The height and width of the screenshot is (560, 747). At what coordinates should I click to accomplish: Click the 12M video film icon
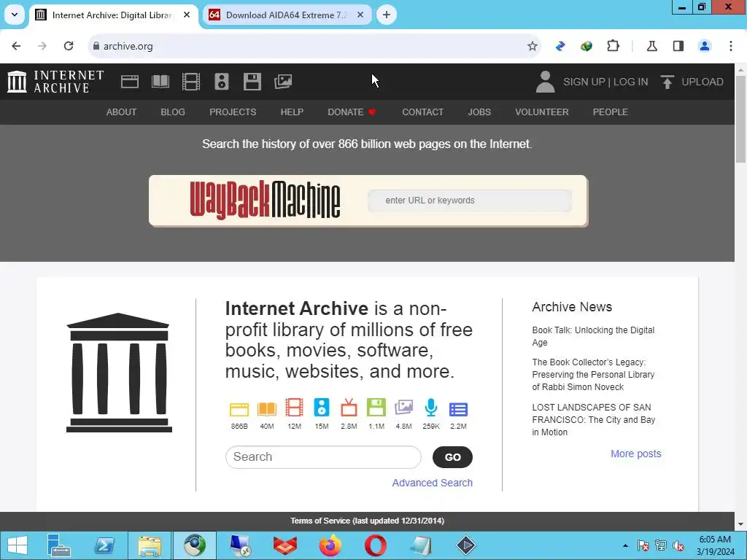[295, 408]
